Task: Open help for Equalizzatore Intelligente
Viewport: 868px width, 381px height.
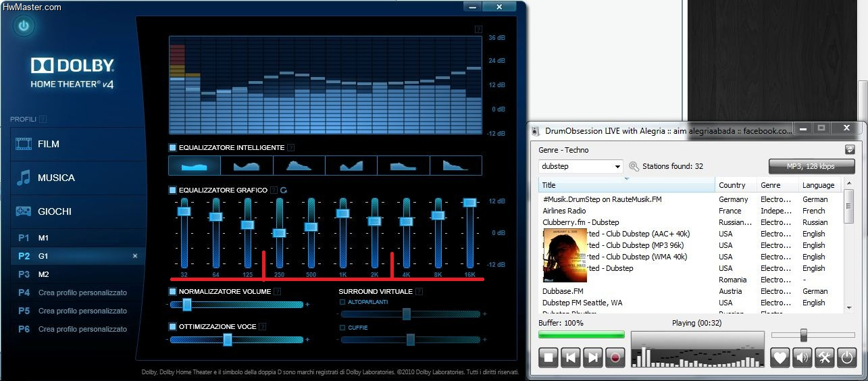Action: [x=290, y=147]
